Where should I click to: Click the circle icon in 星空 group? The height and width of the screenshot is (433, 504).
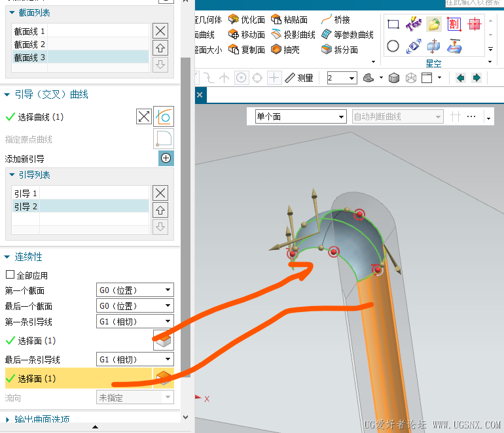[393, 46]
